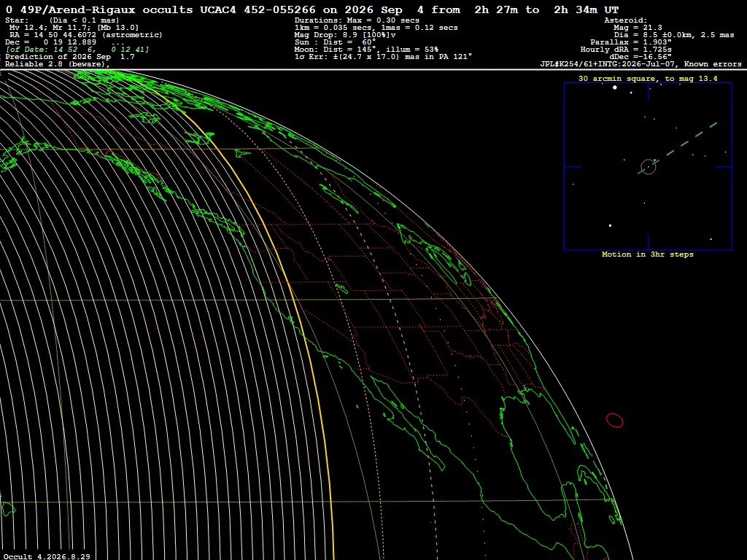Click the event title 49P/Arend-Rigaux text
The image size is (747, 560).
[x=77, y=10]
